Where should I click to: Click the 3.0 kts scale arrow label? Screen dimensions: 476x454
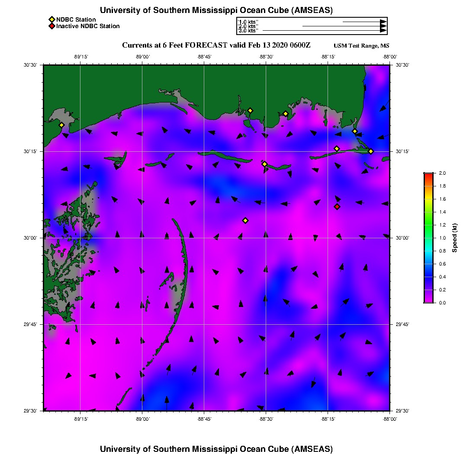248,31
